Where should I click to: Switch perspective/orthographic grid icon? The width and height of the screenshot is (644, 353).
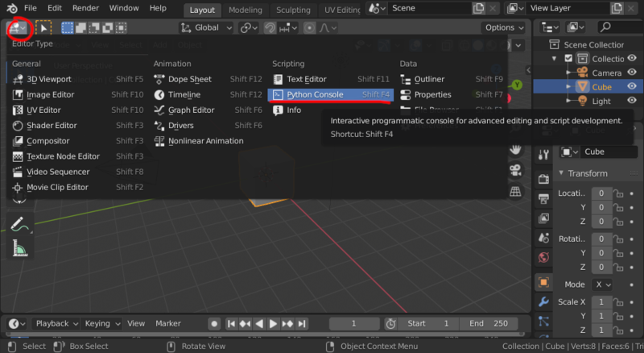[515, 191]
